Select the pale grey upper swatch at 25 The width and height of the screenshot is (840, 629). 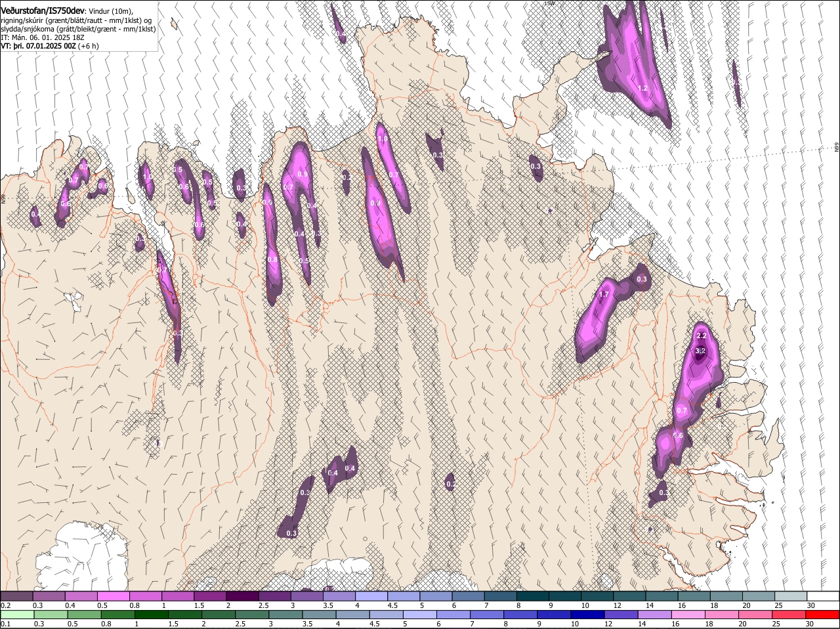pos(791,596)
